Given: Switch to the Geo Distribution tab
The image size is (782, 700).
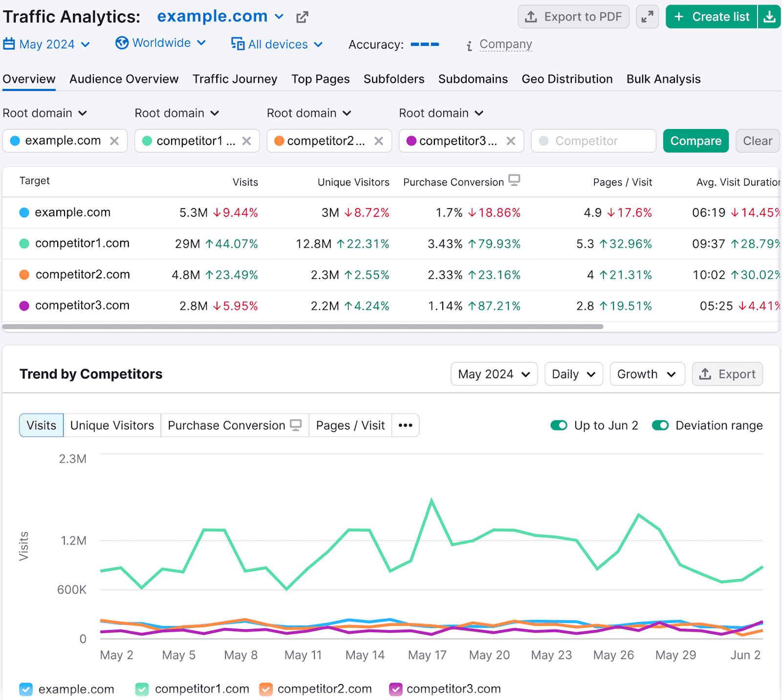Looking at the screenshot, I should pyautogui.click(x=567, y=79).
